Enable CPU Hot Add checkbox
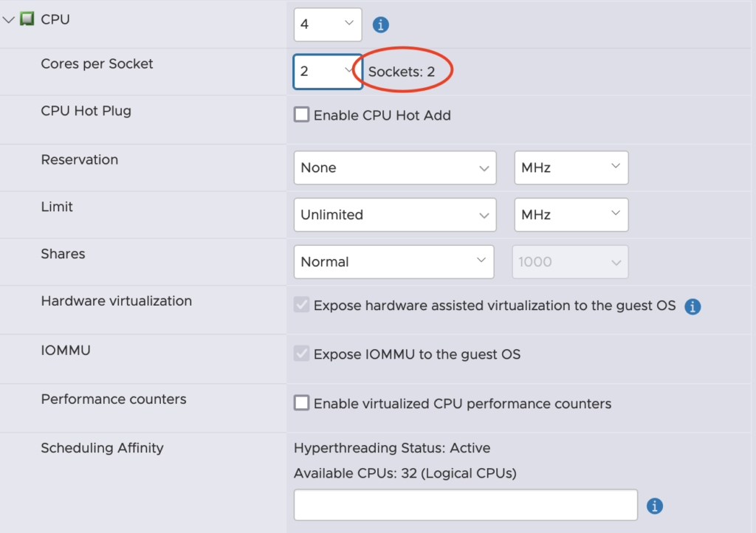Image resolution: width=756 pixels, height=533 pixels. (x=301, y=114)
